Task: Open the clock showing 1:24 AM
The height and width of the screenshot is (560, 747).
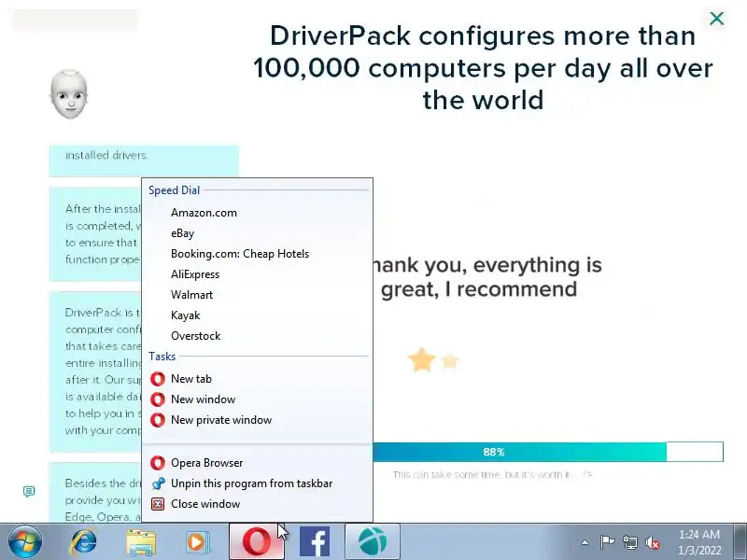Action: click(x=698, y=542)
